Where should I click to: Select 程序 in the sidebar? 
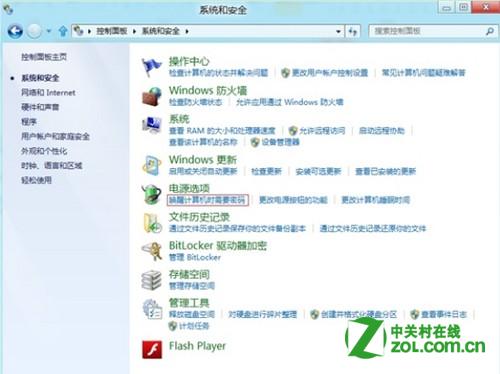[29, 122]
